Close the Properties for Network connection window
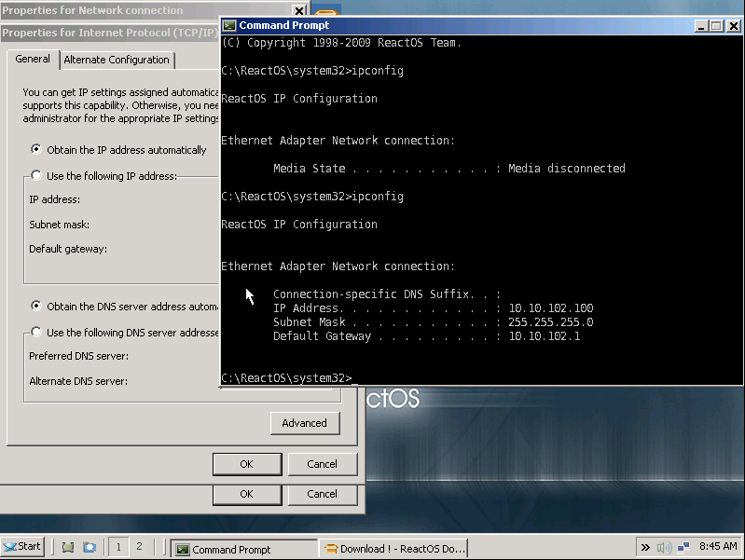 coord(299,10)
